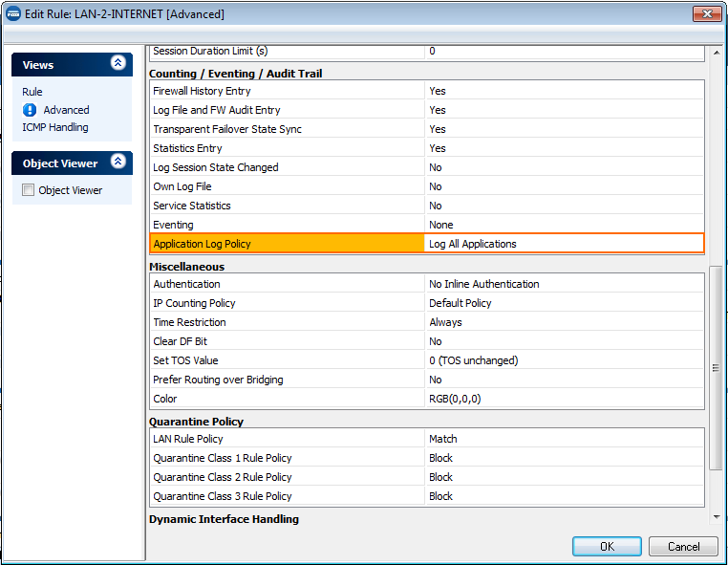Open the Rule view
The width and height of the screenshot is (728, 565).
32,92
